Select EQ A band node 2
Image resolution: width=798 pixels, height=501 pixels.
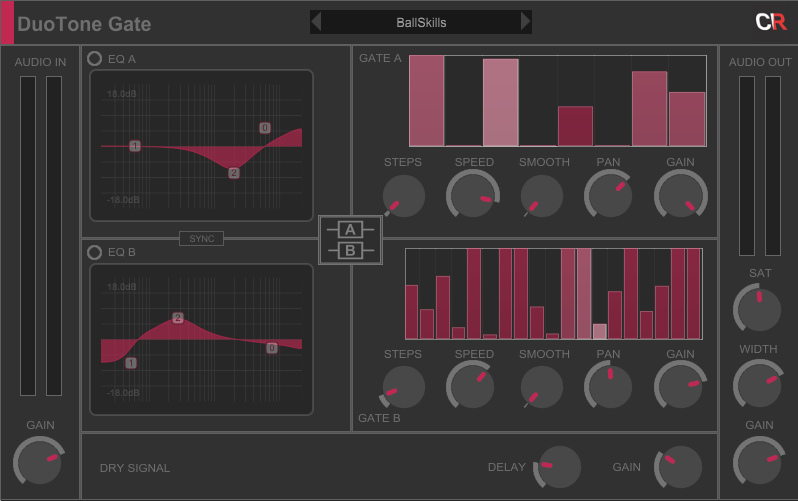pos(234,173)
